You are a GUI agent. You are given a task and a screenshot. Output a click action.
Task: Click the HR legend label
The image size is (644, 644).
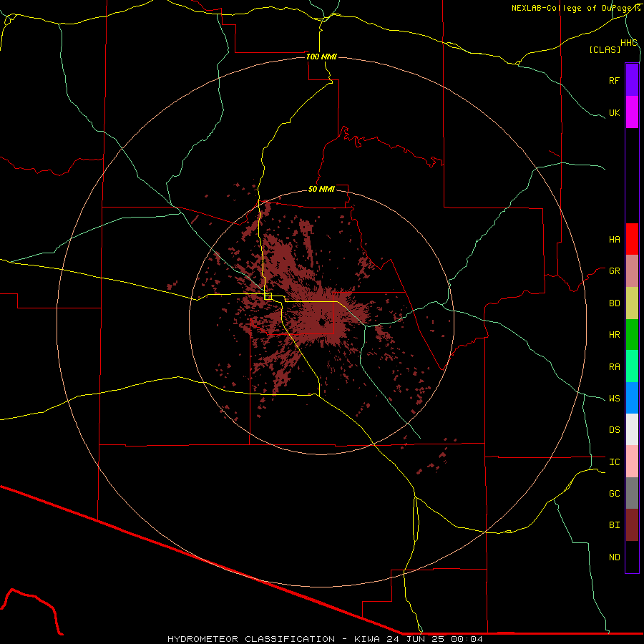tap(615, 335)
